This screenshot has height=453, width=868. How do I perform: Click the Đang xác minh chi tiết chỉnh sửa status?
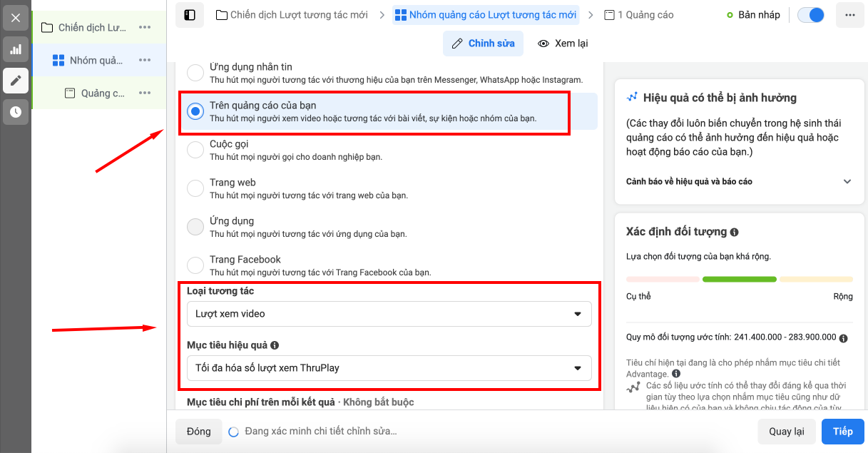coord(321,431)
